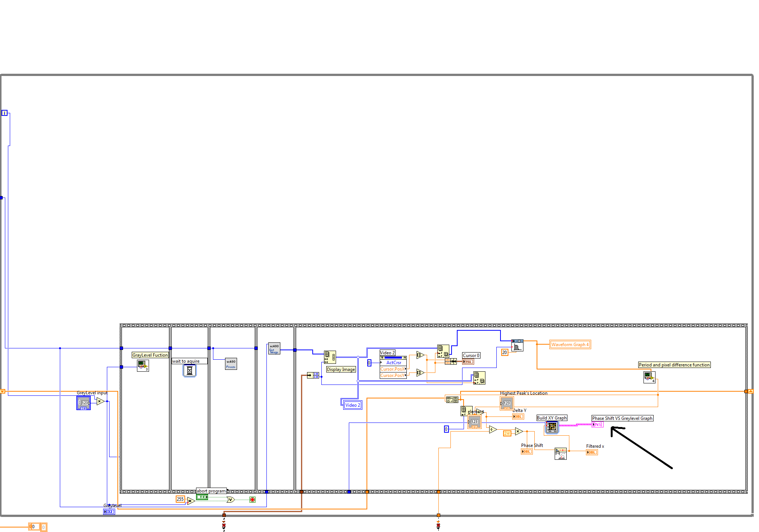Image resolution: width=759 pixels, height=532 pixels.
Task: Click the Cursor.PosY property item
Action: pos(392,375)
